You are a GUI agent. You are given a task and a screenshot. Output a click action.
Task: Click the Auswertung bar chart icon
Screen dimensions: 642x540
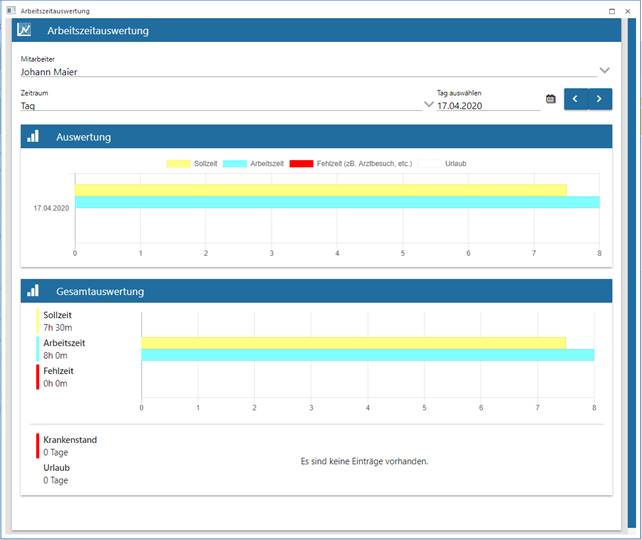(33, 137)
